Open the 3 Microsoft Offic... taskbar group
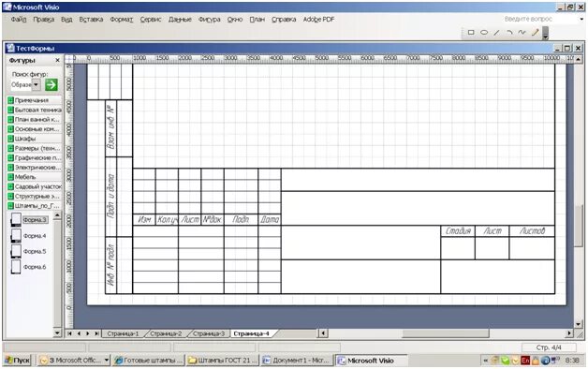Screen dimensions: 588x369 74,361
